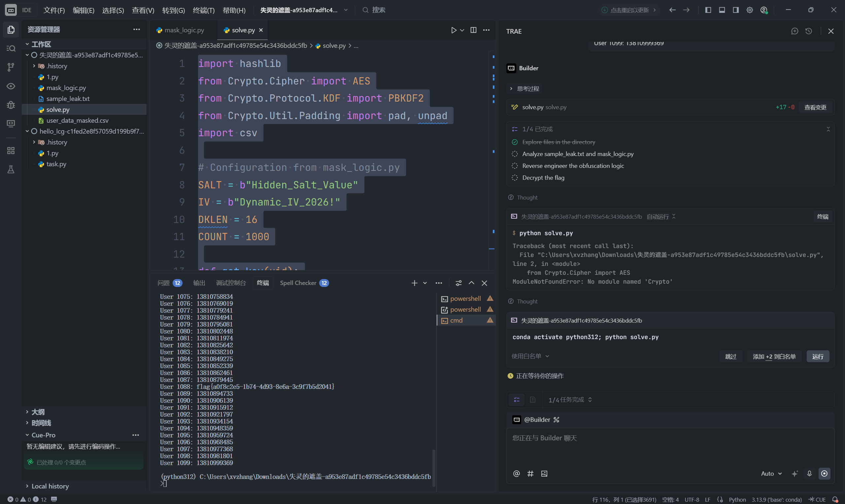
Task: Open the 终端(T) menu
Action: click(x=204, y=10)
